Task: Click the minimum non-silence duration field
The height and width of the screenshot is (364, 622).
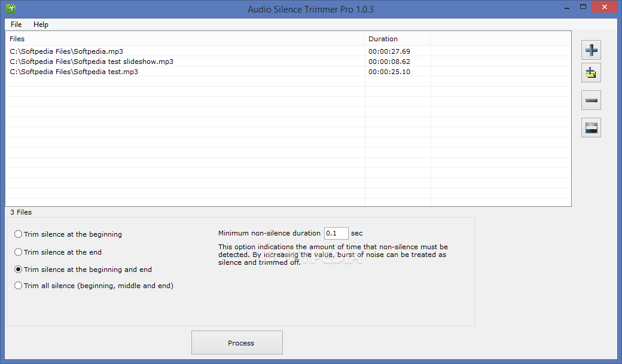Action: coord(336,233)
